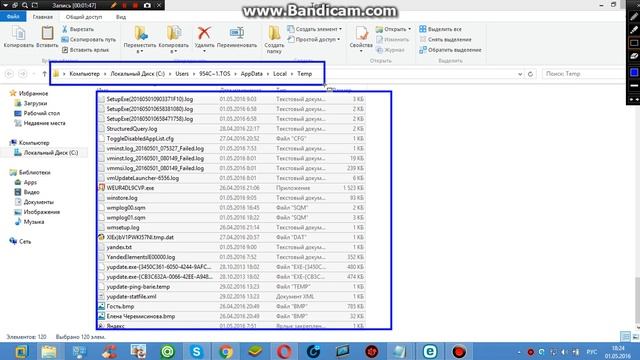Click the File Explorer taskbar icon
Screen dimensions: 640x360
point(49,351)
